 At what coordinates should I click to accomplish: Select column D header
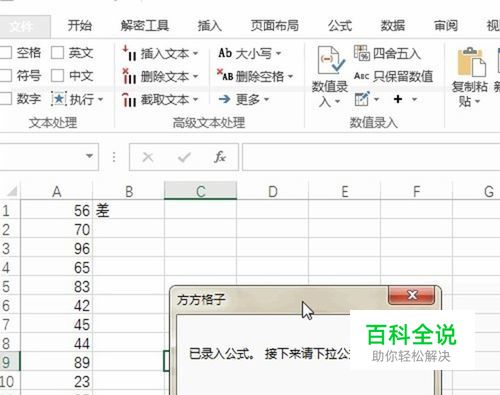tap(273, 191)
